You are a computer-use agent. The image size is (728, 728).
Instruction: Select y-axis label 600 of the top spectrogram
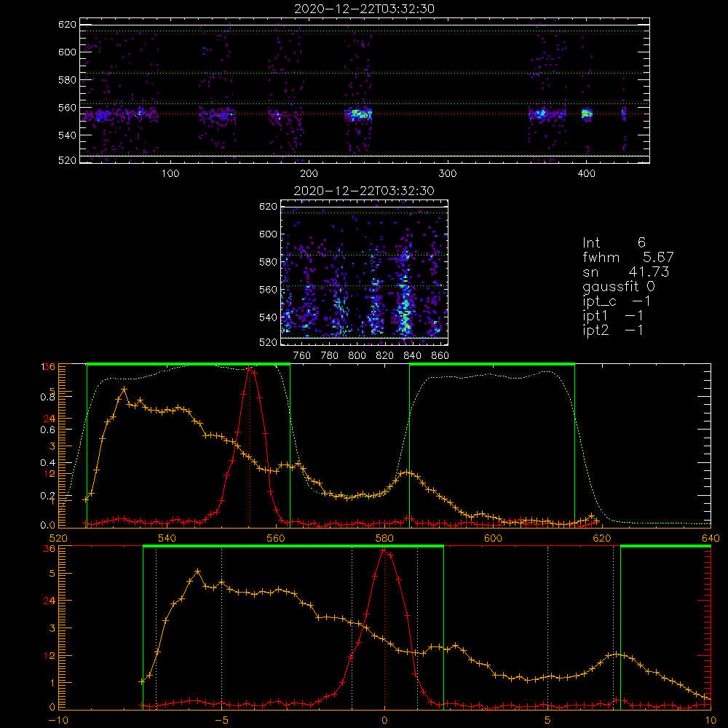coord(67,52)
